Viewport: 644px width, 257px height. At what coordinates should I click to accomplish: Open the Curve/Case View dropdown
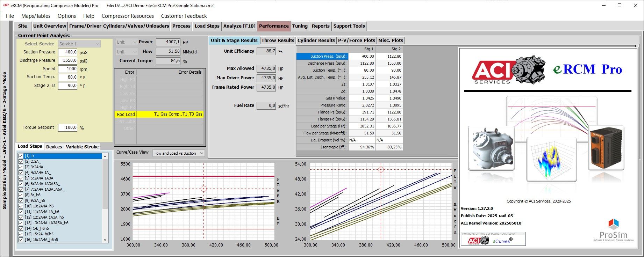click(178, 153)
